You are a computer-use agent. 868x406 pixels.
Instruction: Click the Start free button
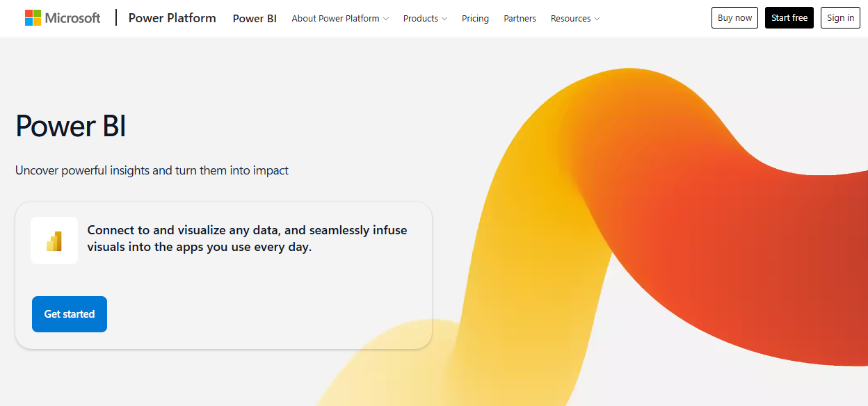[x=789, y=18]
